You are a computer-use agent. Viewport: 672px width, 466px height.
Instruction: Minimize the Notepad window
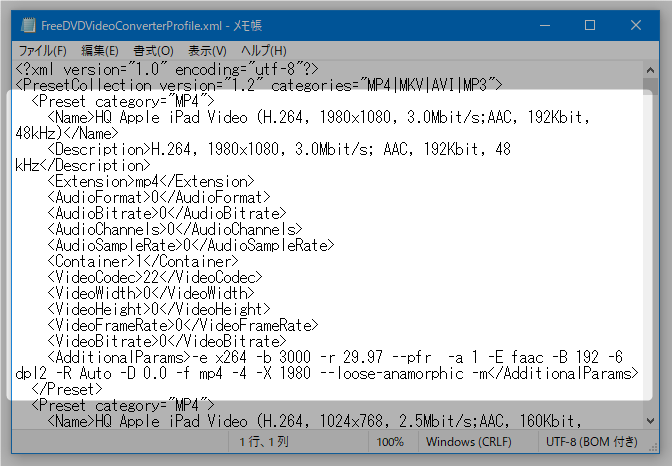point(545,25)
